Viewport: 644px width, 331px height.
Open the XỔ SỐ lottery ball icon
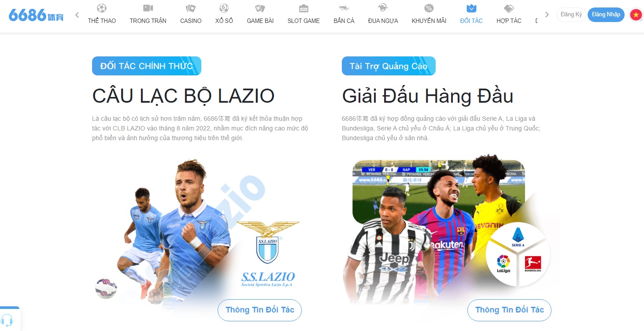click(x=224, y=8)
